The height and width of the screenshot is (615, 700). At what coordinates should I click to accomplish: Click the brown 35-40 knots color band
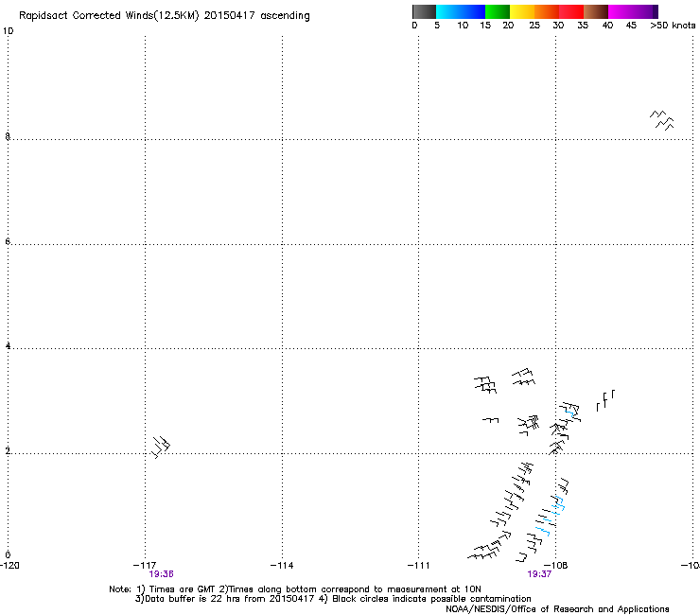coord(596,11)
